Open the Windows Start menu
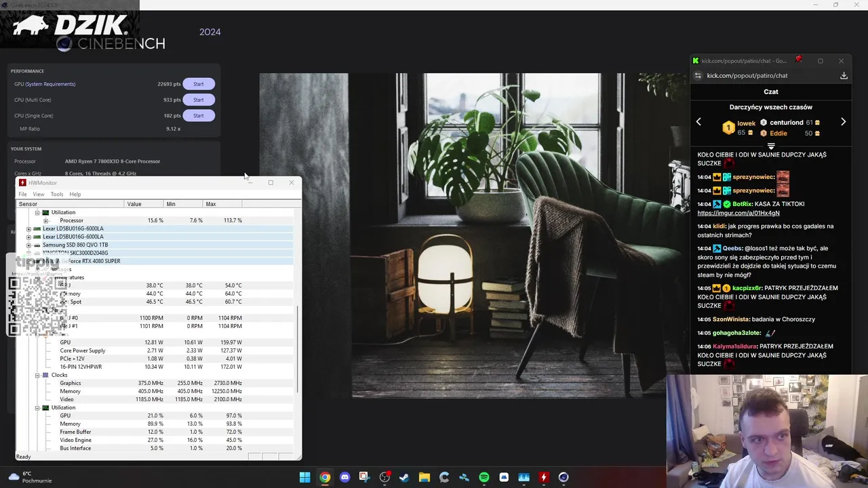The width and height of the screenshot is (868, 488). click(304, 477)
